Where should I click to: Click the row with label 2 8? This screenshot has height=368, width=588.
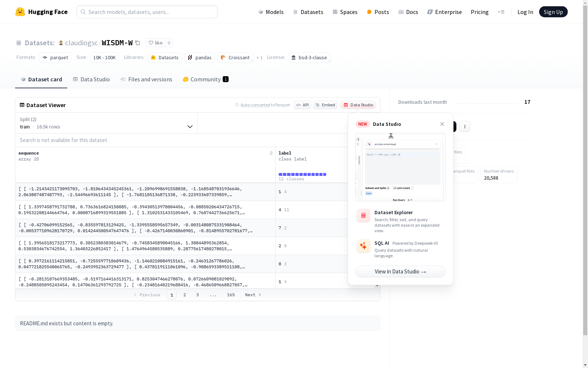(x=182, y=246)
